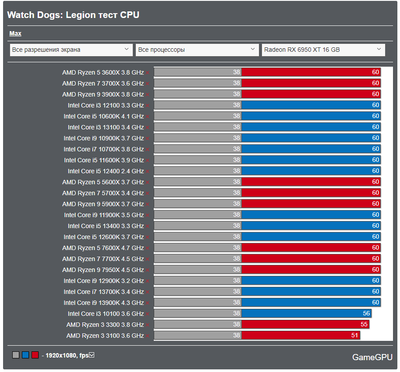Expand the Radeon RX 6950 XT 16 GB dropdown
The image size is (400, 372).
pyautogui.click(x=323, y=50)
